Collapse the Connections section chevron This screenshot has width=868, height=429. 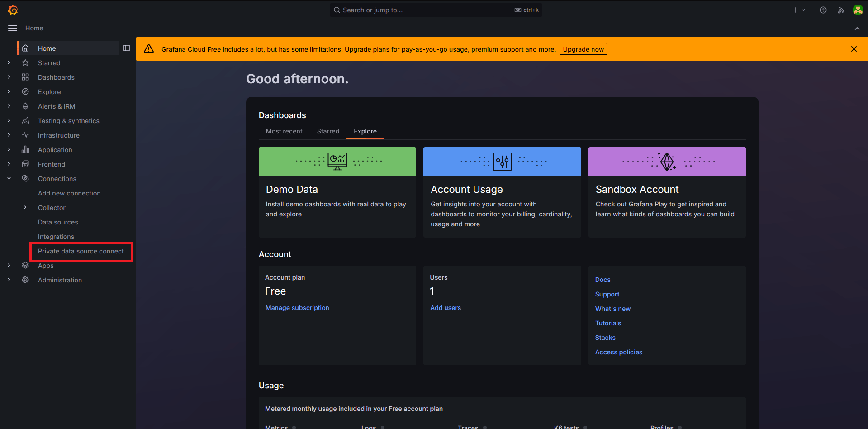pyautogui.click(x=9, y=178)
